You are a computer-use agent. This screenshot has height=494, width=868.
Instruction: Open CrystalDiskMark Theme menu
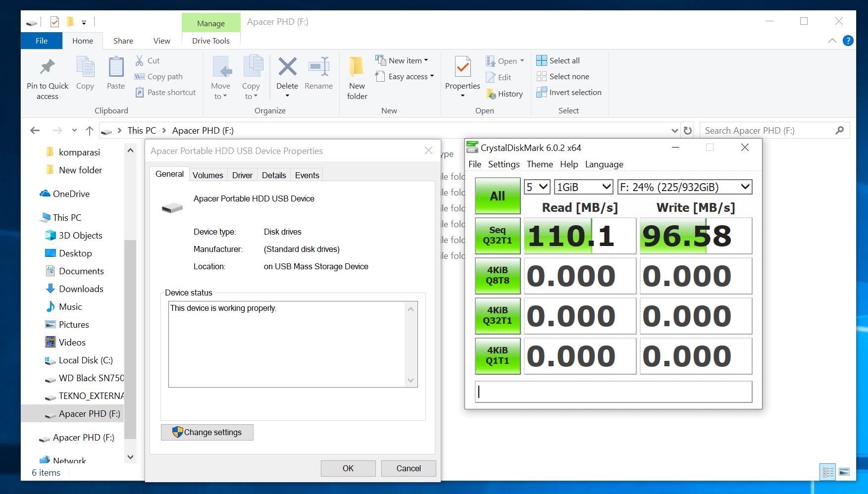[x=540, y=164]
